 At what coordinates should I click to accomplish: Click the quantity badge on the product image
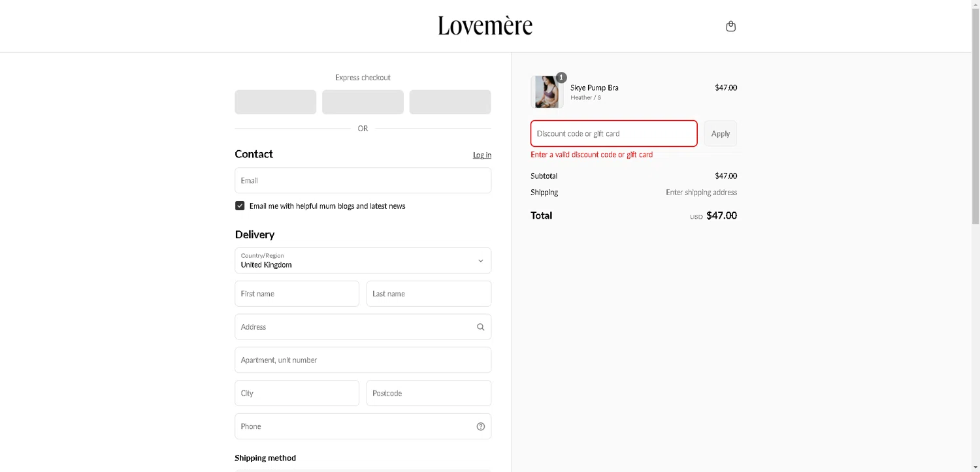coord(561,77)
